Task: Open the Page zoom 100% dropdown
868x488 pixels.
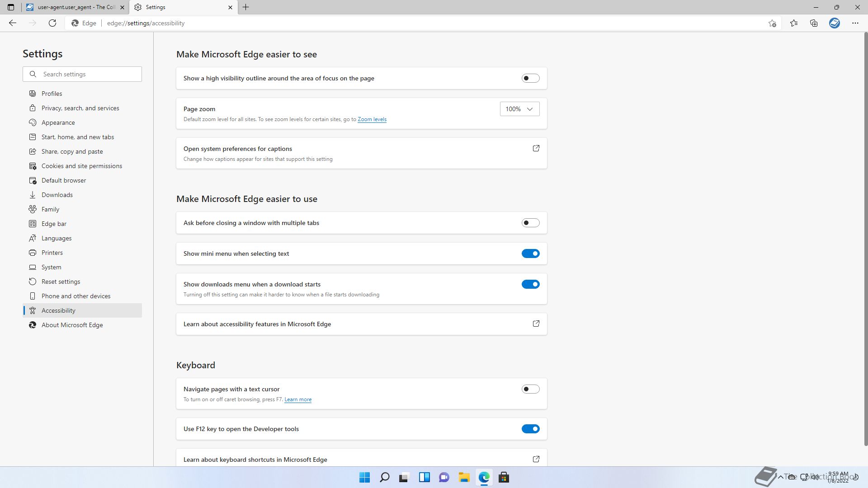Action: (x=519, y=109)
